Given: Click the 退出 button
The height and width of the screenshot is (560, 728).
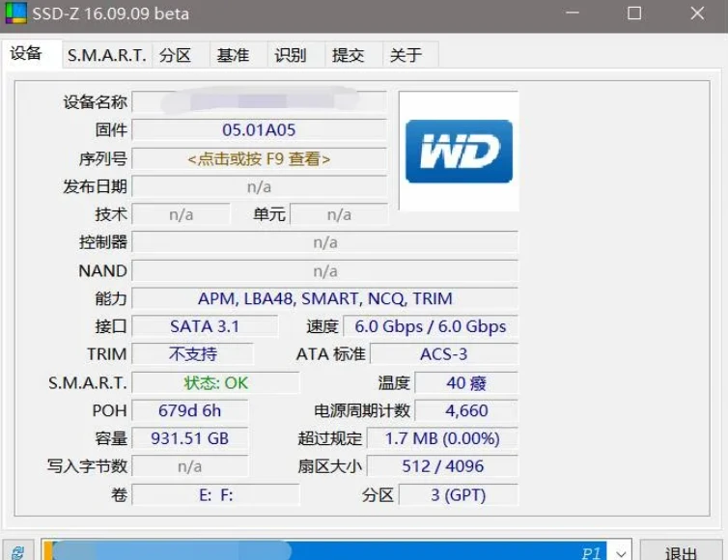Looking at the screenshot, I should pyautogui.click(x=681, y=552).
